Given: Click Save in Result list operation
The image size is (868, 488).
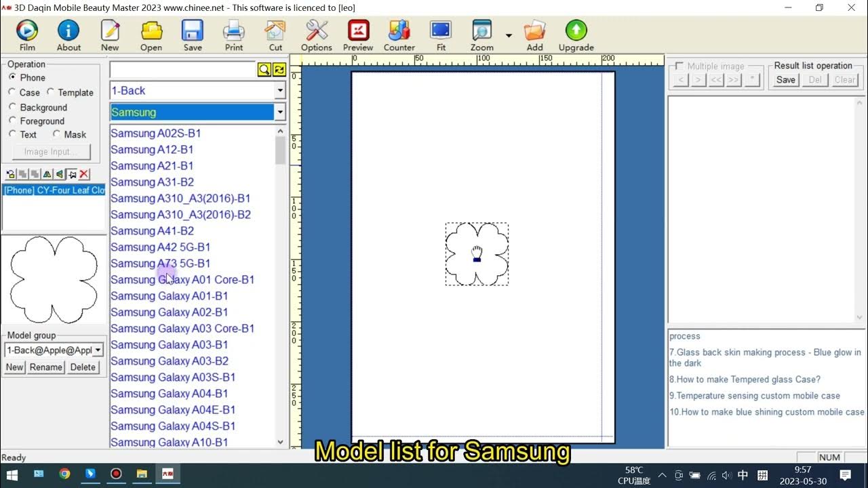Looking at the screenshot, I should (786, 79).
